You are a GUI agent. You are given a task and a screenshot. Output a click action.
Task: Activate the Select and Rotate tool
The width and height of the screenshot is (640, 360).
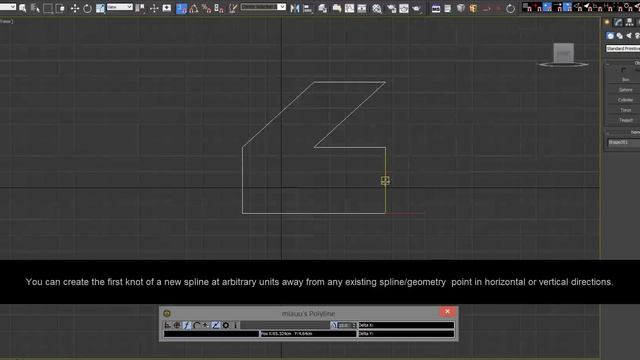87,8
